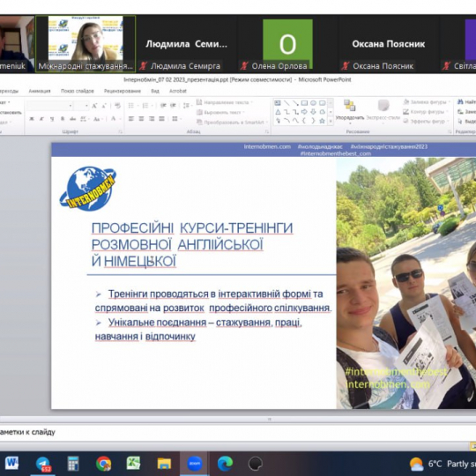
Task: Switch to the Вид tab
Action: coord(155,91)
